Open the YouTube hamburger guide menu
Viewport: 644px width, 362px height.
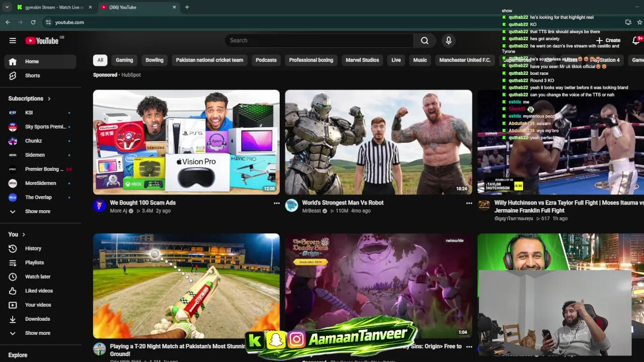click(13, 41)
